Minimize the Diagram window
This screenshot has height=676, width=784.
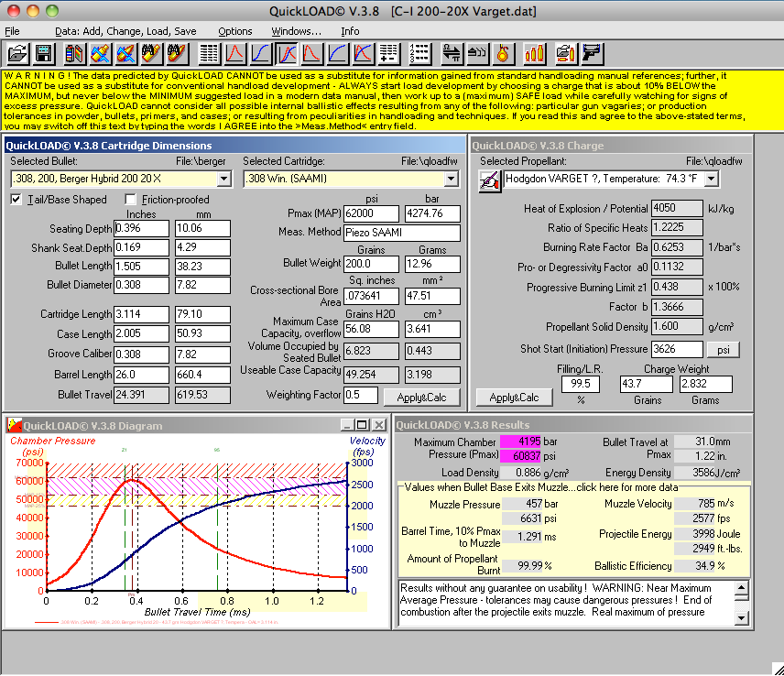click(348, 425)
